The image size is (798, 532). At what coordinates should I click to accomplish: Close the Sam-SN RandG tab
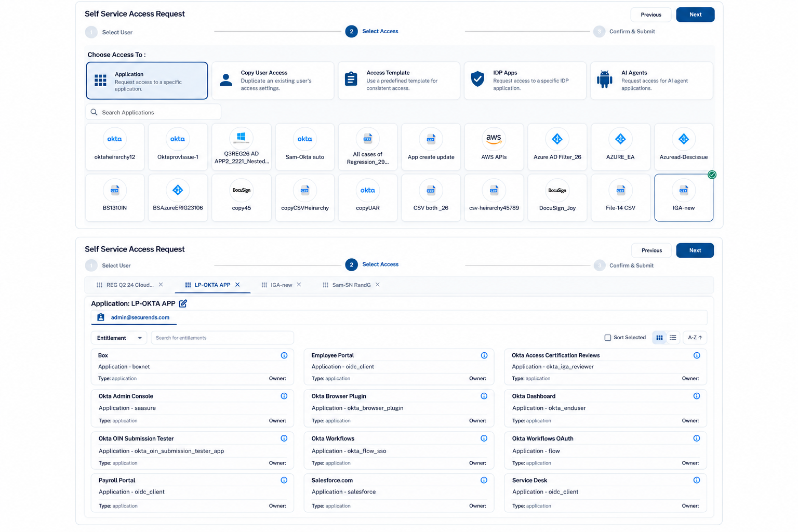coord(378,285)
